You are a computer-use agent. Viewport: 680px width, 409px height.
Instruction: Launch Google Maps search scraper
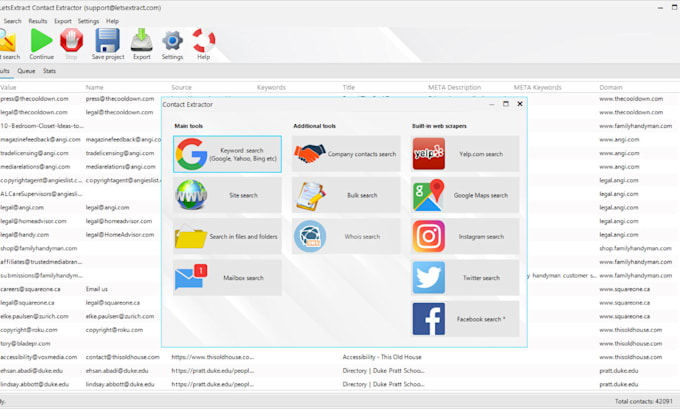pos(465,195)
